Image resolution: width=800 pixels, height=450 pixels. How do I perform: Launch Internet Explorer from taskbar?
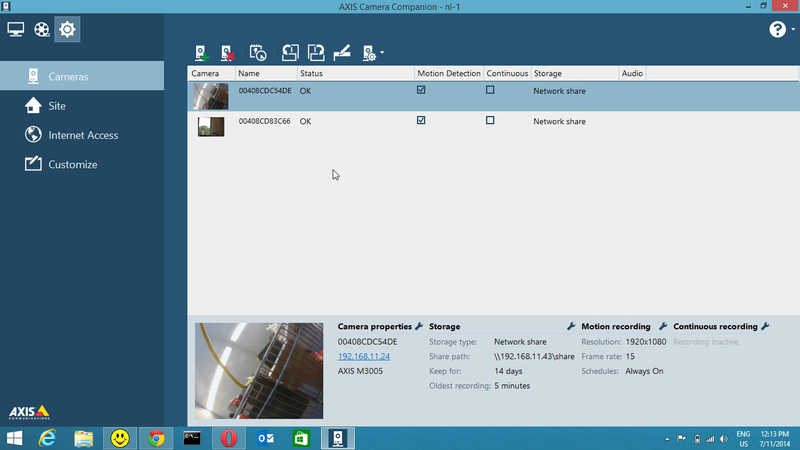click(x=47, y=438)
